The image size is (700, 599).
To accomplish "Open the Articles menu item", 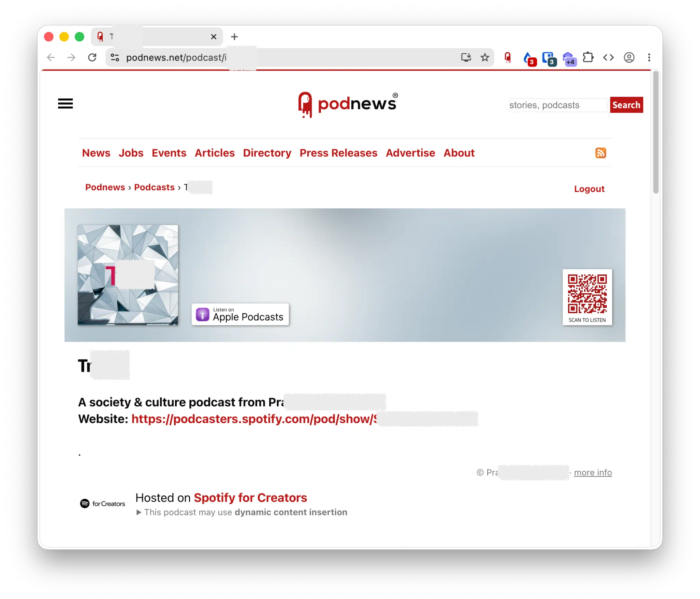I will [x=215, y=153].
